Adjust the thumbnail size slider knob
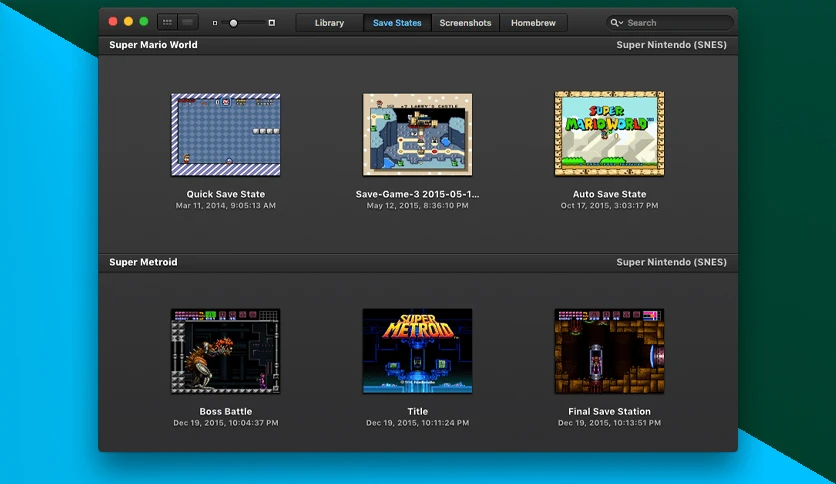 (x=233, y=23)
